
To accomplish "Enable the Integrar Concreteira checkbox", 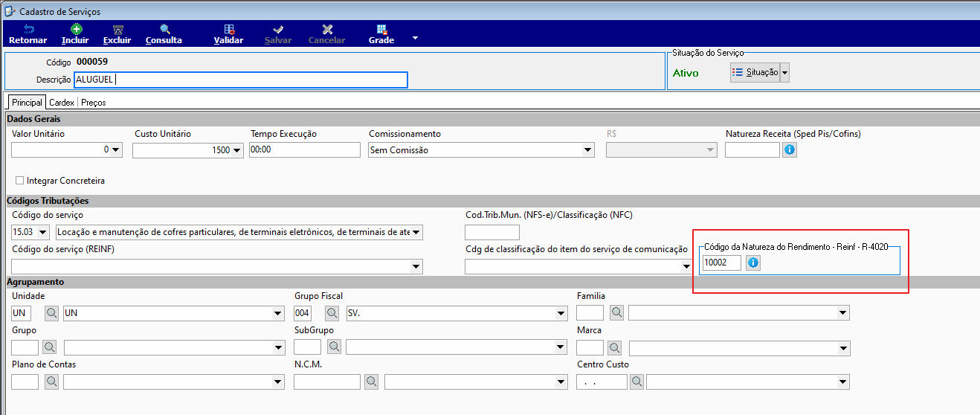I will (20, 180).
